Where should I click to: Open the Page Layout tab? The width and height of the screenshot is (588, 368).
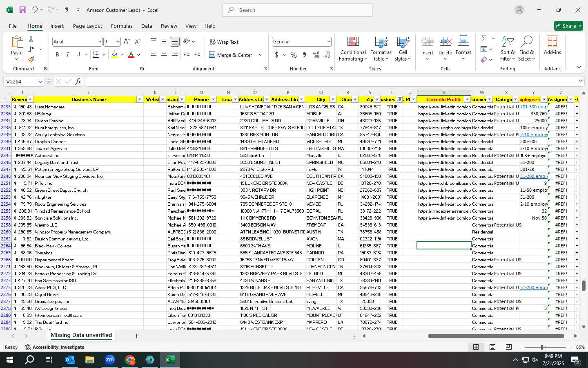pos(87,26)
